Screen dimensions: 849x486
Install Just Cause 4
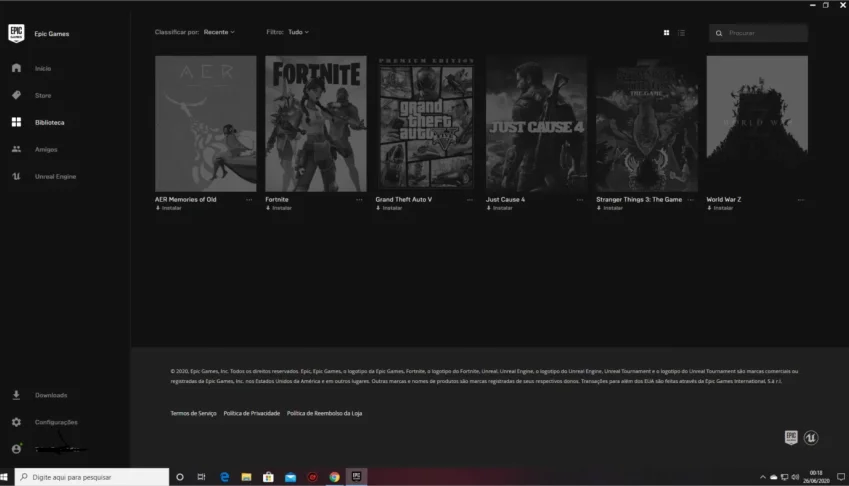coord(500,208)
